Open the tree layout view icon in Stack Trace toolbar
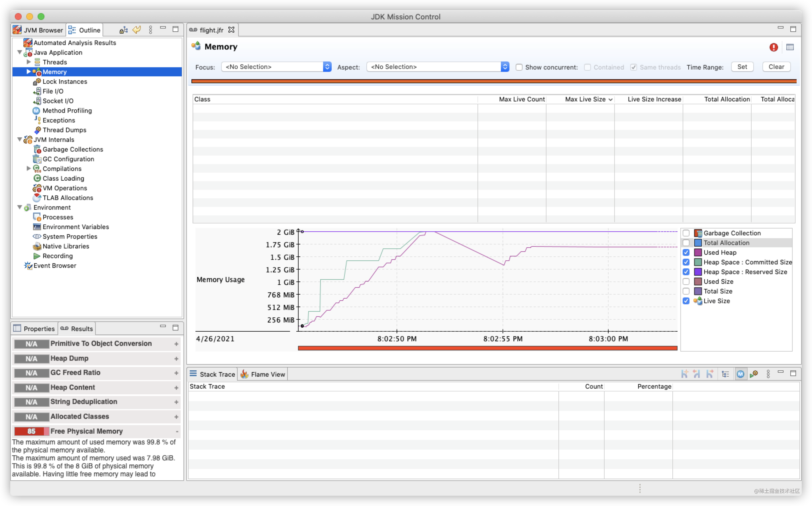 [725, 374]
